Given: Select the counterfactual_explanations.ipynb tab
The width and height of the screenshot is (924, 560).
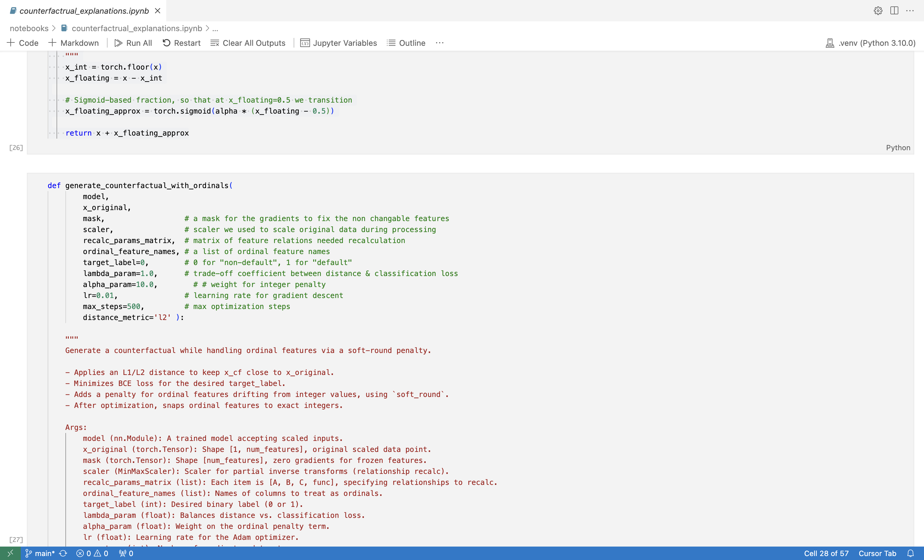Looking at the screenshot, I should tap(84, 11).
